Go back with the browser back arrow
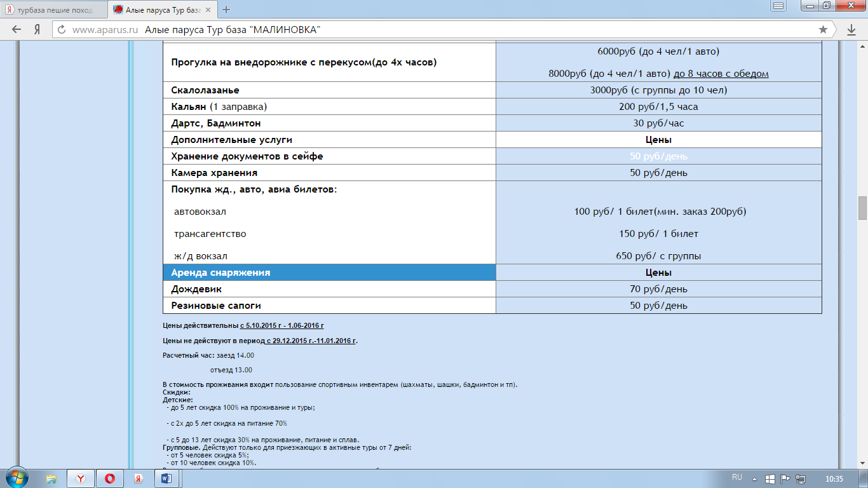The width and height of the screenshot is (868, 488). tap(16, 29)
